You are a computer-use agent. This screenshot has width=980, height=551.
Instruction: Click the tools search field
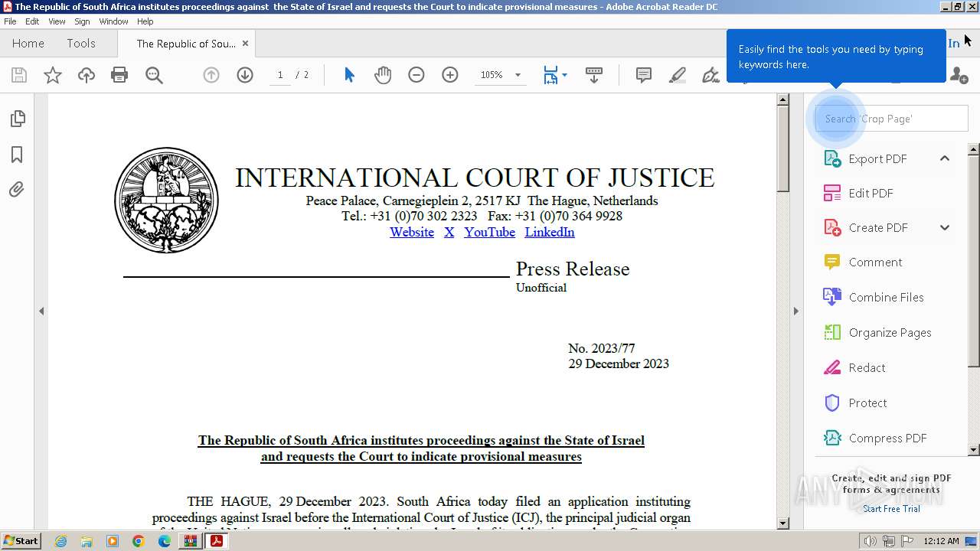coord(891,119)
